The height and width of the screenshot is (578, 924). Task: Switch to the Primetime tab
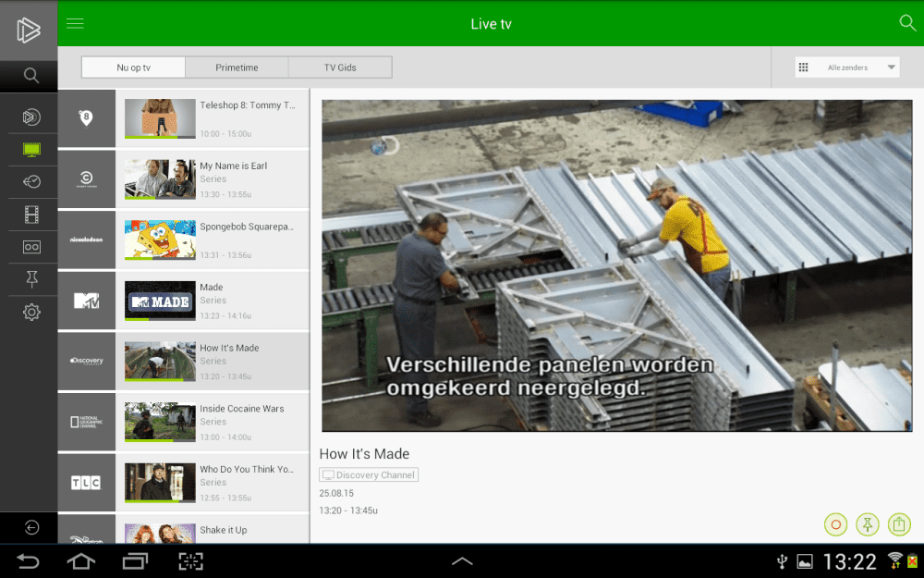point(237,68)
